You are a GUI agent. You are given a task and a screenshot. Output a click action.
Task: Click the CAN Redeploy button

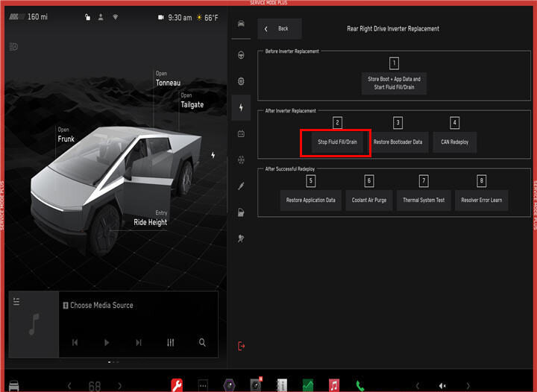[454, 142]
